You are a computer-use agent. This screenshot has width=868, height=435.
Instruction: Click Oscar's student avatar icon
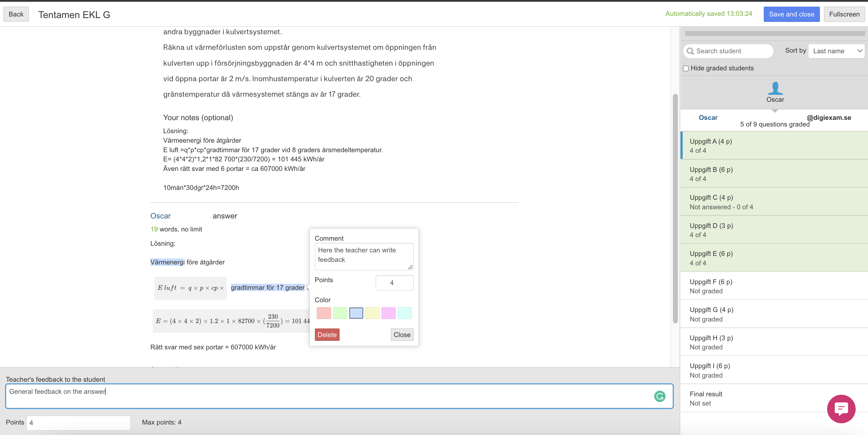[775, 88]
